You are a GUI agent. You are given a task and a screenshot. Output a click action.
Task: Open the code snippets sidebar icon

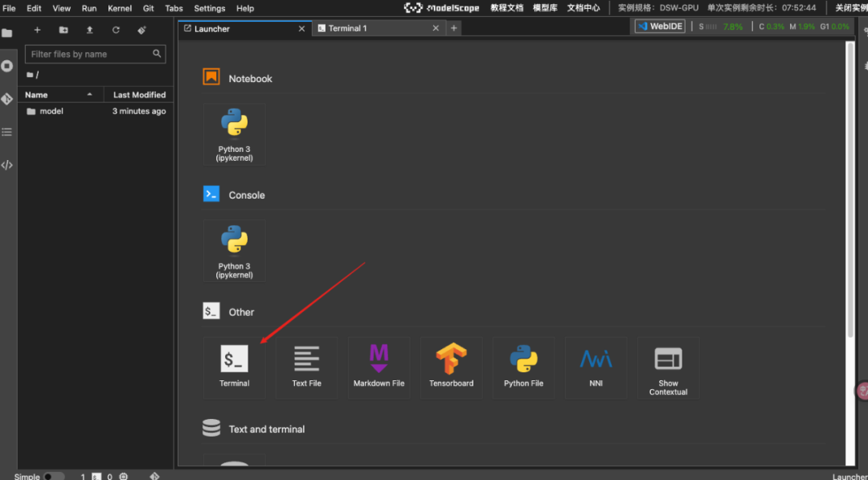(x=6, y=165)
